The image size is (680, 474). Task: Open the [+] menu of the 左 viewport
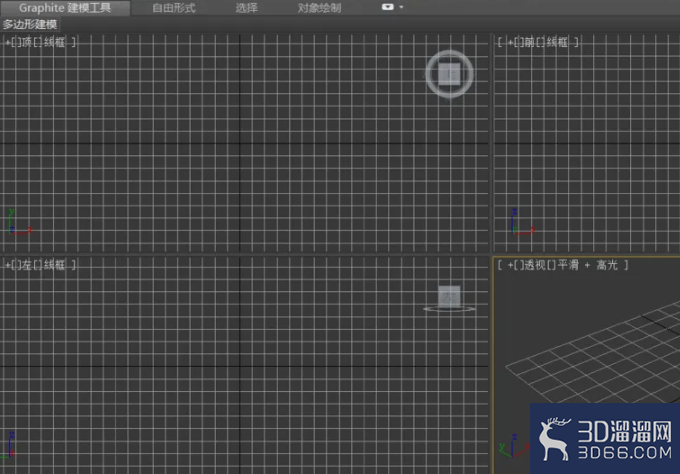tap(8, 265)
